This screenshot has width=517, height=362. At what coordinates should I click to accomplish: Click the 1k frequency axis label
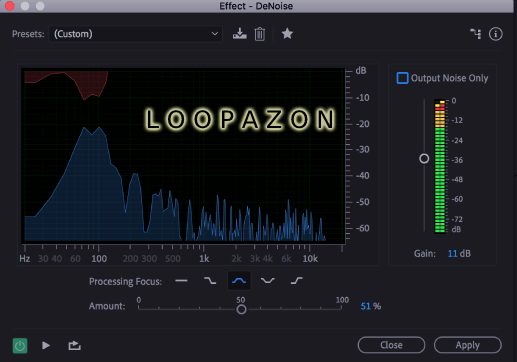[x=204, y=259]
